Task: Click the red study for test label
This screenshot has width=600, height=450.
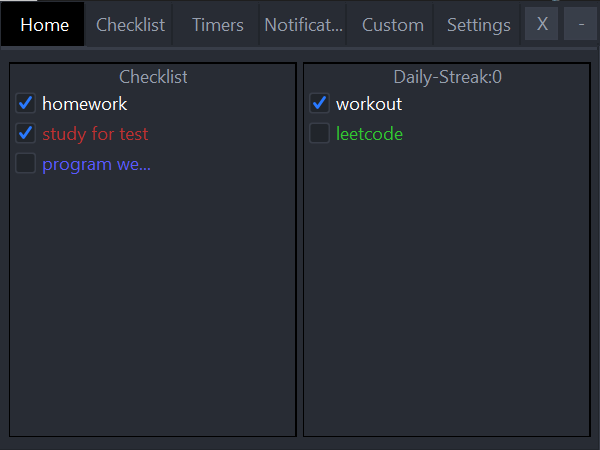Action: [x=95, y=134]
